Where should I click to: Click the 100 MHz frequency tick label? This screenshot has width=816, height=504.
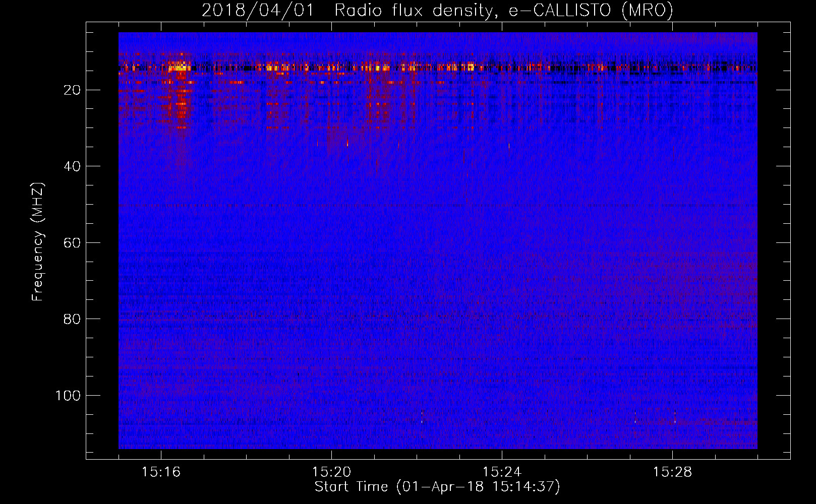[x=68, y=396]
